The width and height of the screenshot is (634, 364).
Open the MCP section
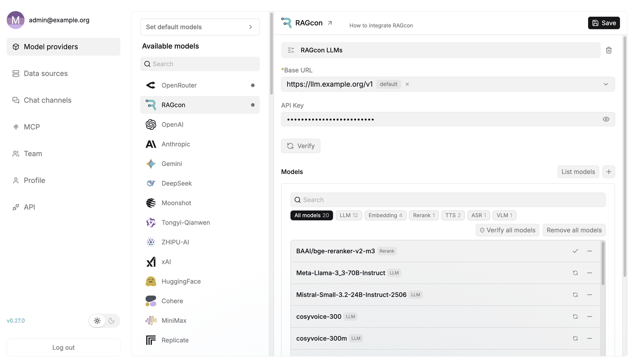(x=63, y=127)
